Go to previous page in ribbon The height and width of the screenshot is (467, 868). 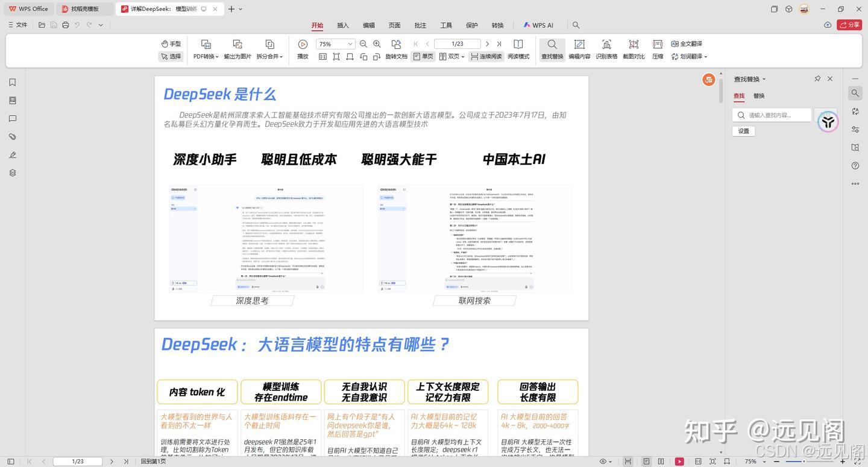coord(428,44)
